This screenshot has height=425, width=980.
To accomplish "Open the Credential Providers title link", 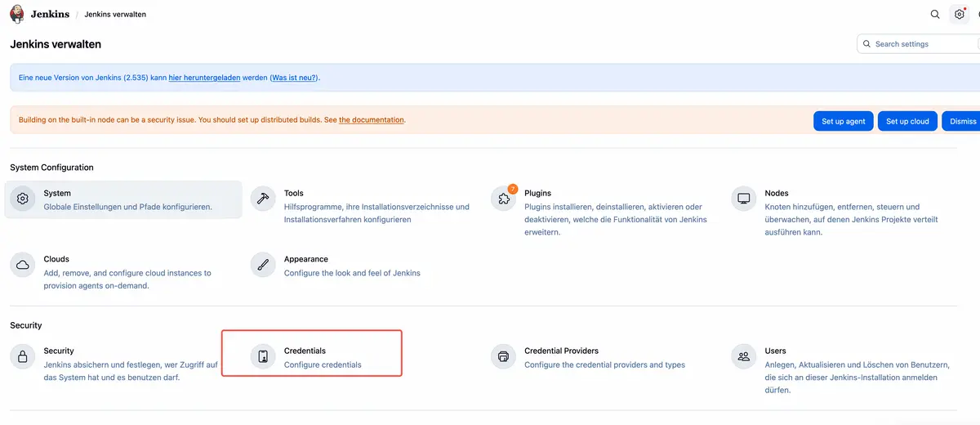I will tap(561, 351).
